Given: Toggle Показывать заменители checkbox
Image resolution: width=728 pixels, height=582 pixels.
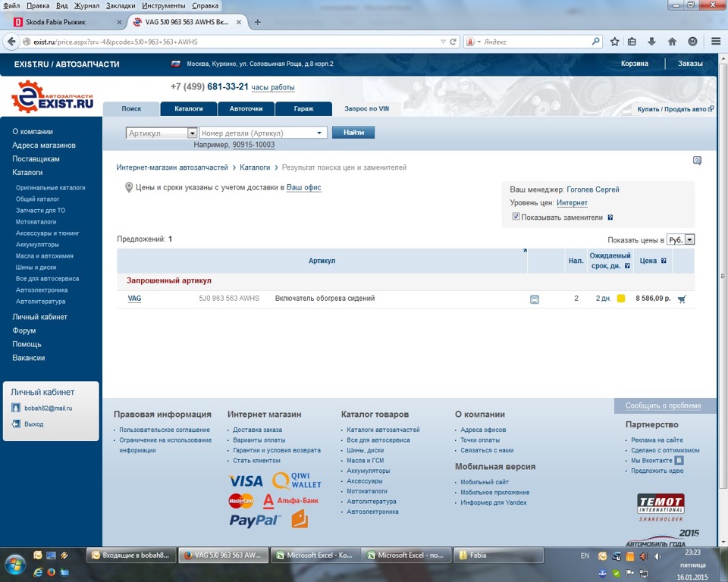Looking at the screenshot, I should pos(516,217).
